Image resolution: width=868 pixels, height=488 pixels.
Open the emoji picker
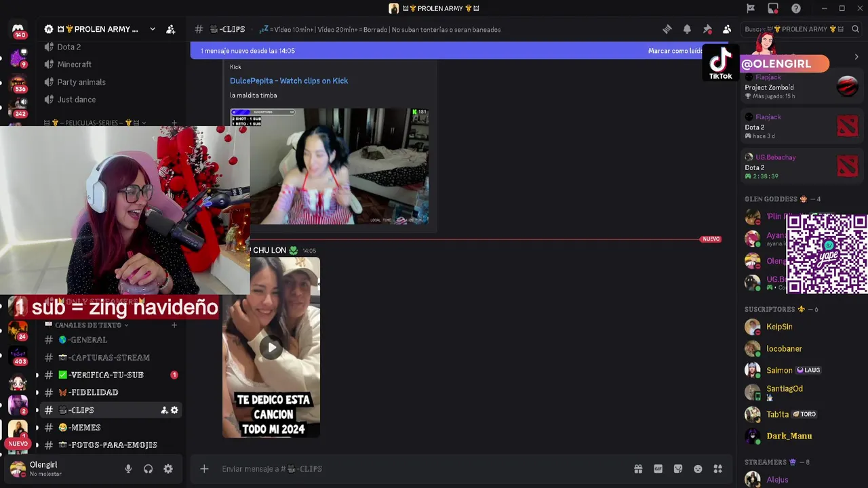pyautogui.click(x=698, y=469)
